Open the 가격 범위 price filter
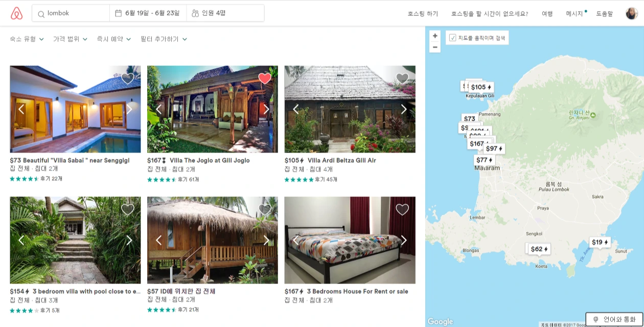 pos(70,39)
